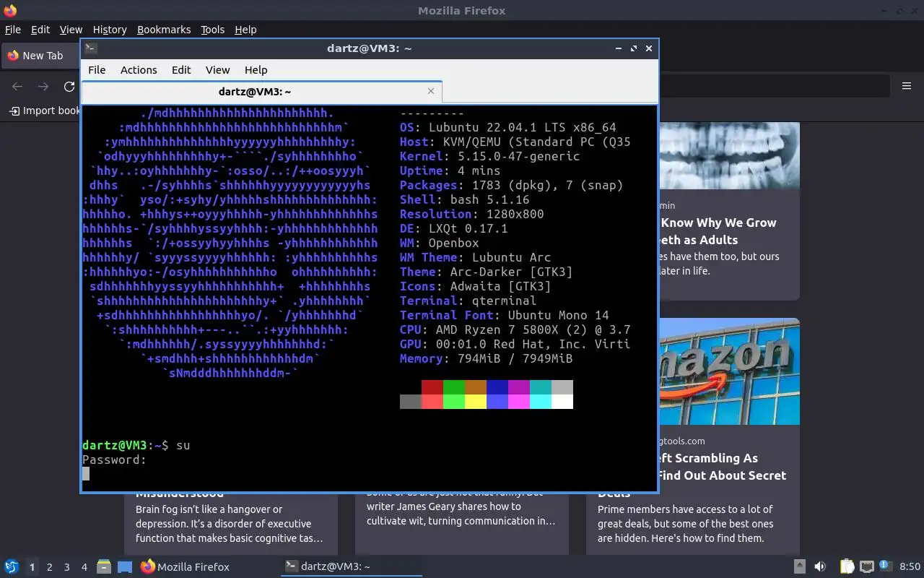Image resolution: width=924 pixels, height=578 pixels.
Task: Click the 'Terminal: qterminal' line
Action: tap(468, 301)
